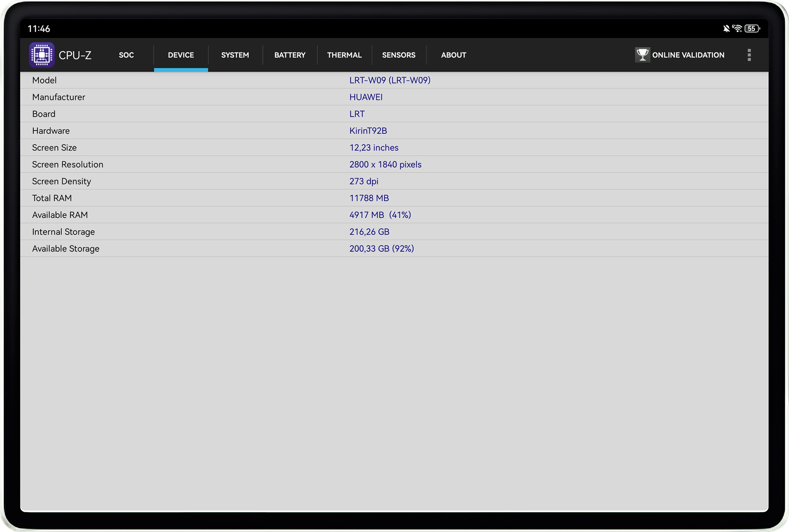Tap the Hardware row label
The image size is (789, 532).
click(51, 131)
